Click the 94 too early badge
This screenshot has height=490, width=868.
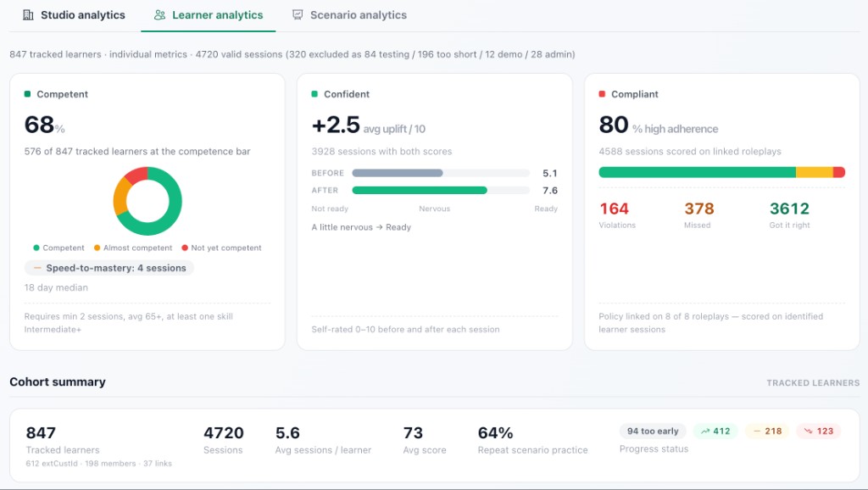click(653, 431)
